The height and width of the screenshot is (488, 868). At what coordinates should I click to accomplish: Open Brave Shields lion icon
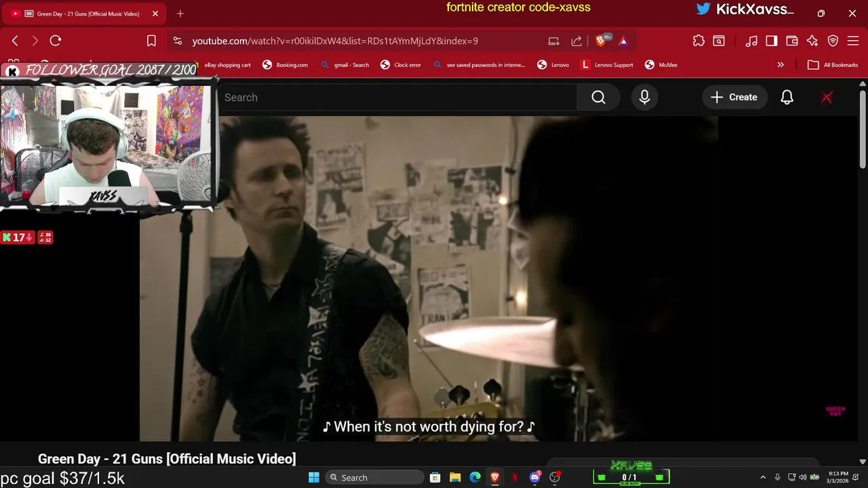pos(601,41)
